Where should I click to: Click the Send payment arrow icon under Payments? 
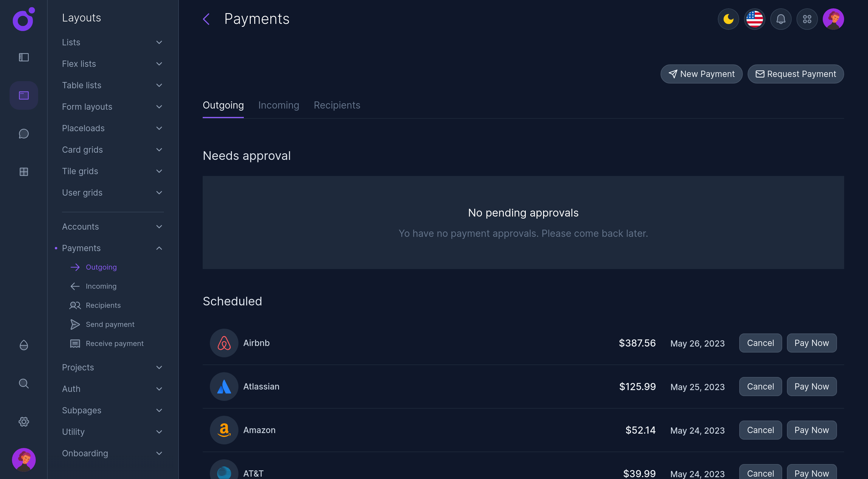point(75,324)
